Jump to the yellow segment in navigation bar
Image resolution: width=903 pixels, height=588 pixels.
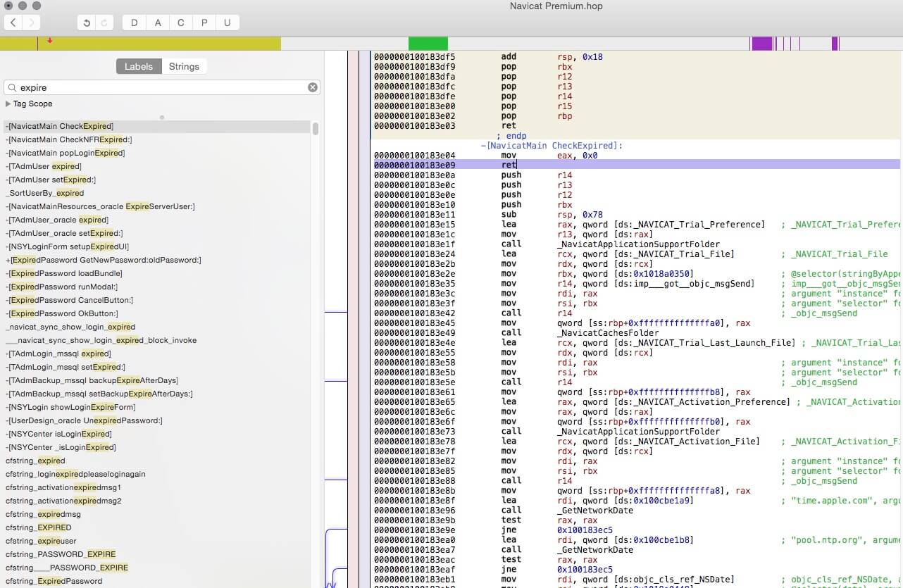(141, 44)
